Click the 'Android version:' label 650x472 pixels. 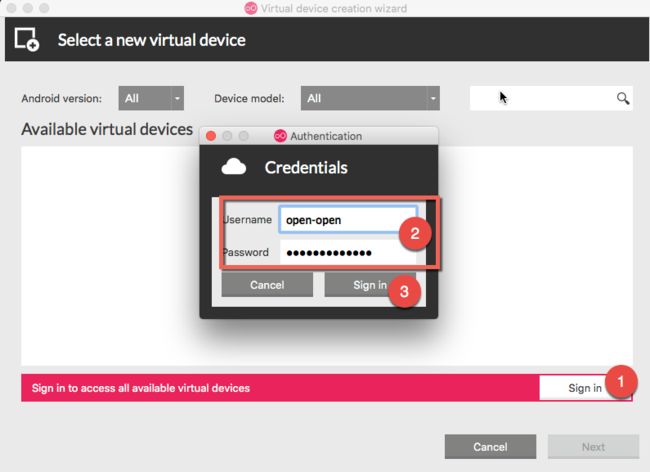tap(61, 99)
